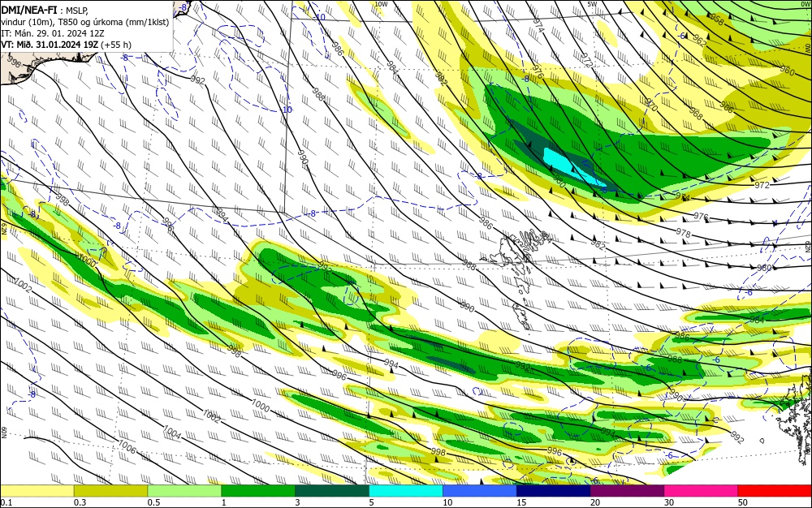Click the DMI/NEA-FI title text

pos(29,9)
